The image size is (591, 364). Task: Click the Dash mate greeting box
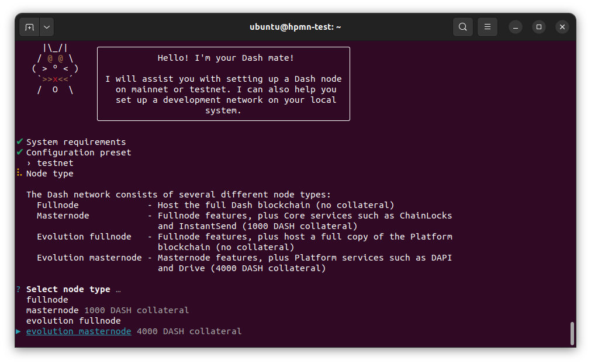tap(223, 84)
